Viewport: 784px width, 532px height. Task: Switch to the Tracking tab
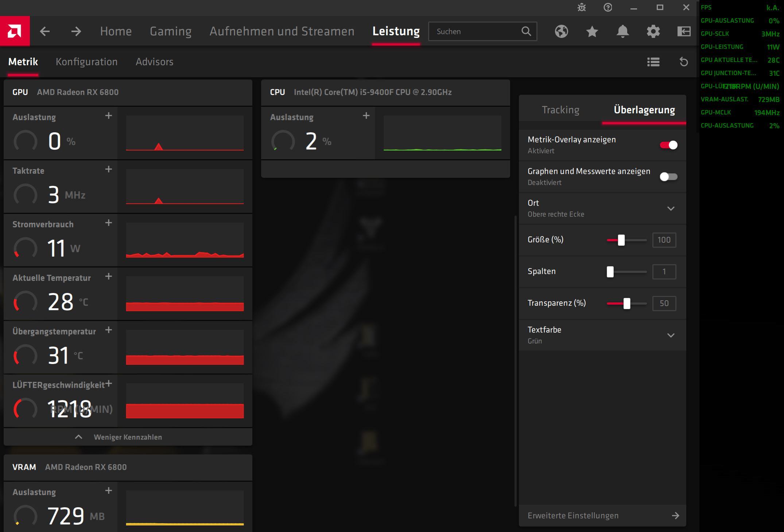(560, 110)
